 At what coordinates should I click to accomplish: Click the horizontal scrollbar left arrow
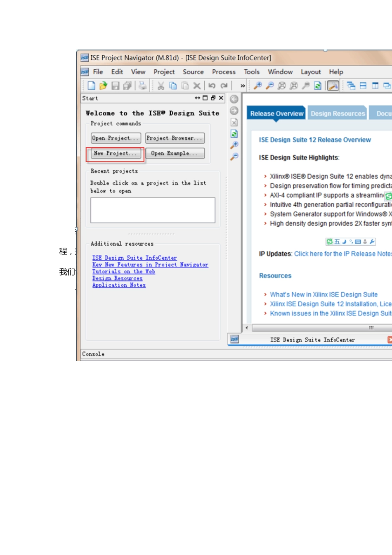pyautogui.click(x=247, y=328)
